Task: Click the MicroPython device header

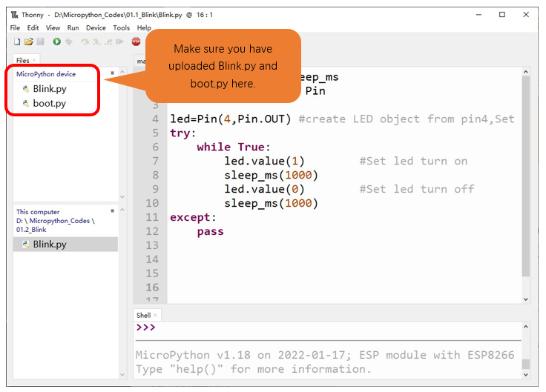Action: 46,74
